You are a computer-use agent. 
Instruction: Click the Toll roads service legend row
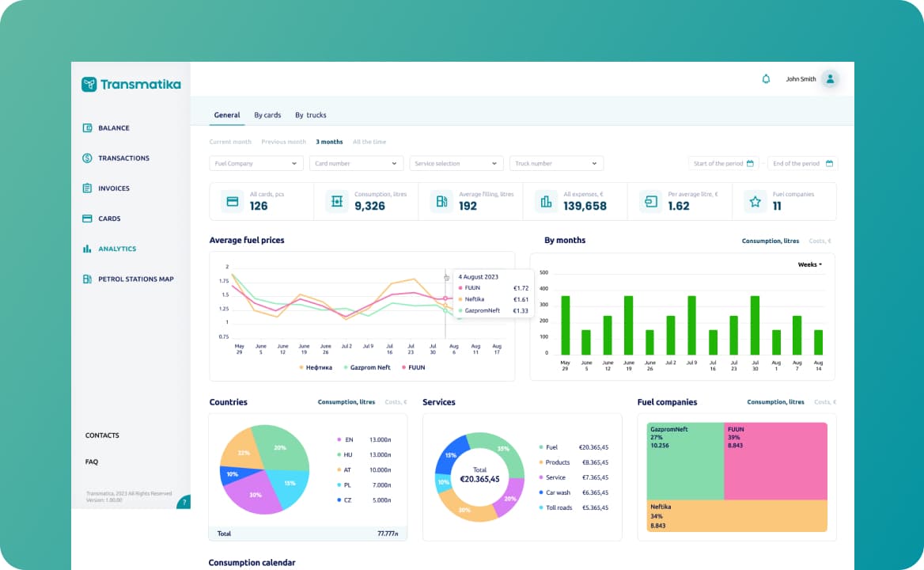[x=574, y=507]
